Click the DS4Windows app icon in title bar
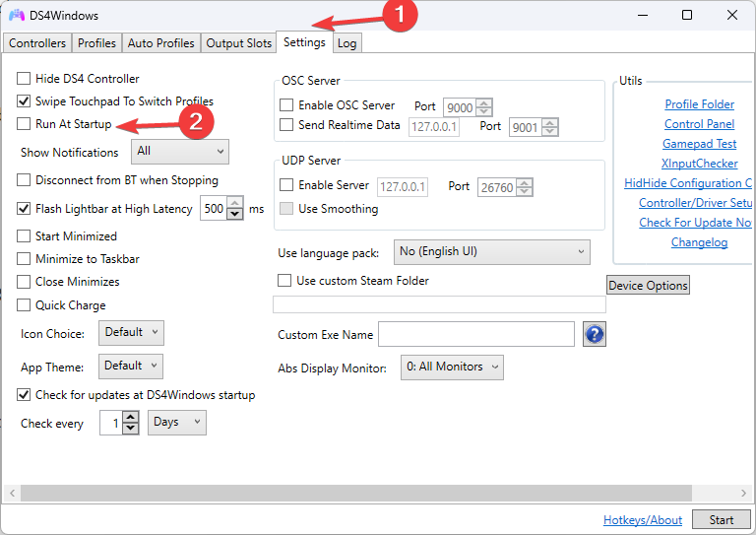 (x=17, y=16)
